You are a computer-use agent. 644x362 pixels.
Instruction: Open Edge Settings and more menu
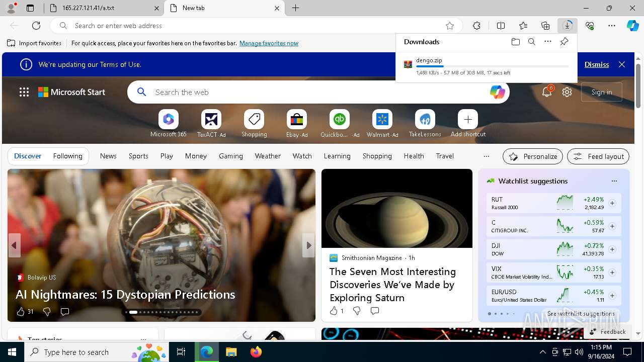(612, 26)
